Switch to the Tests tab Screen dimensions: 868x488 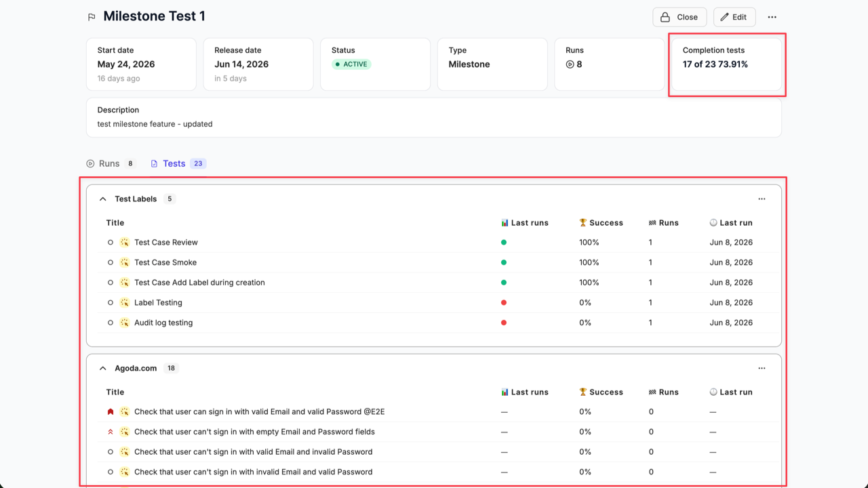click(x=178, y=163)
